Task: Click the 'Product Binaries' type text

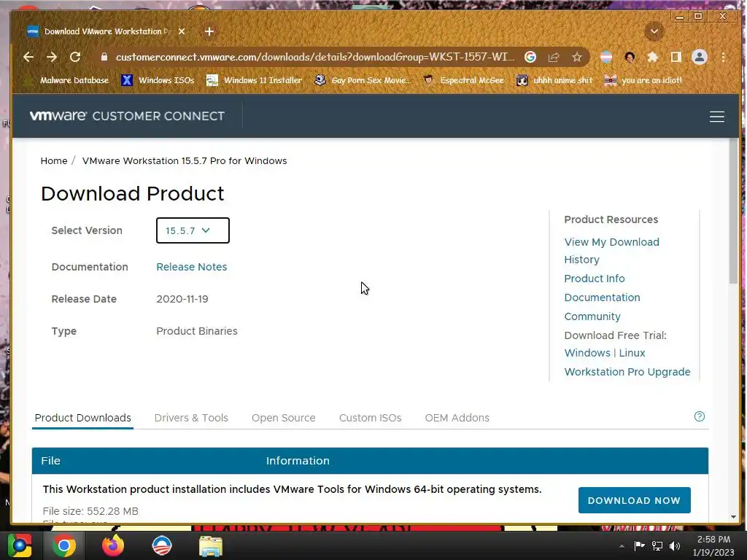Action: click(x=197, y=331)
